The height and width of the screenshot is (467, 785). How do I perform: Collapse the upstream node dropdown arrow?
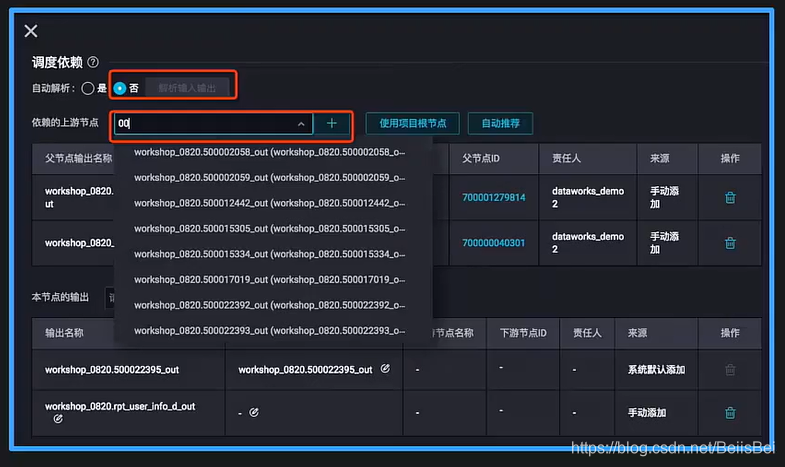click(x=301, y=124)
